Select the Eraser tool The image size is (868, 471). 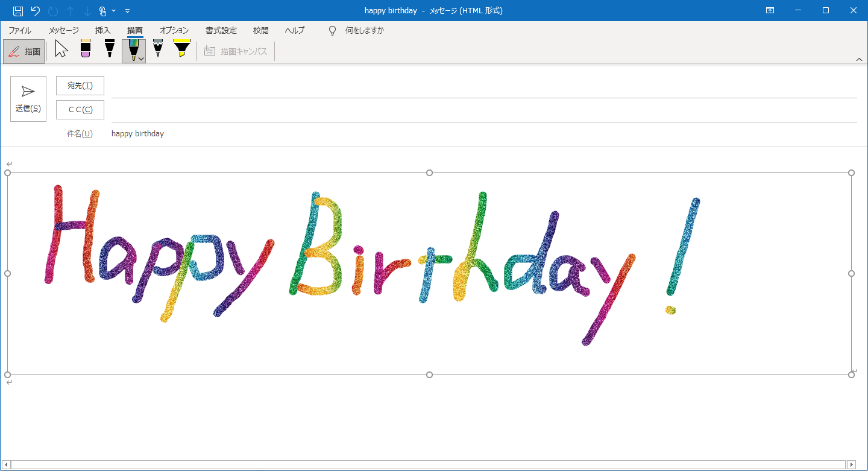85,48
